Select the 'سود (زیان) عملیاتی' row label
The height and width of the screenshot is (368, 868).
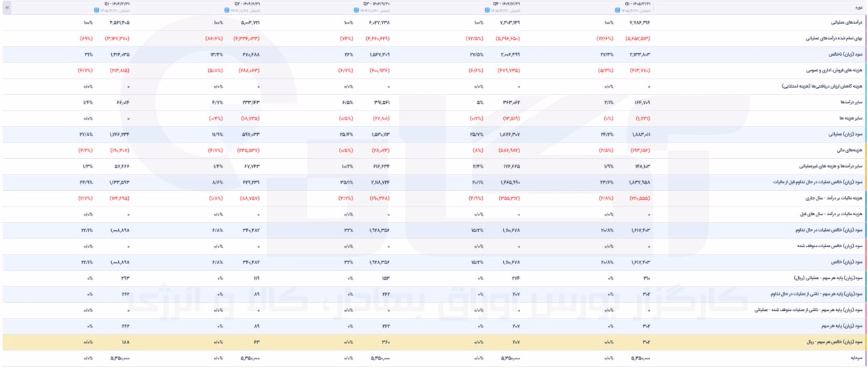point(843,135)
